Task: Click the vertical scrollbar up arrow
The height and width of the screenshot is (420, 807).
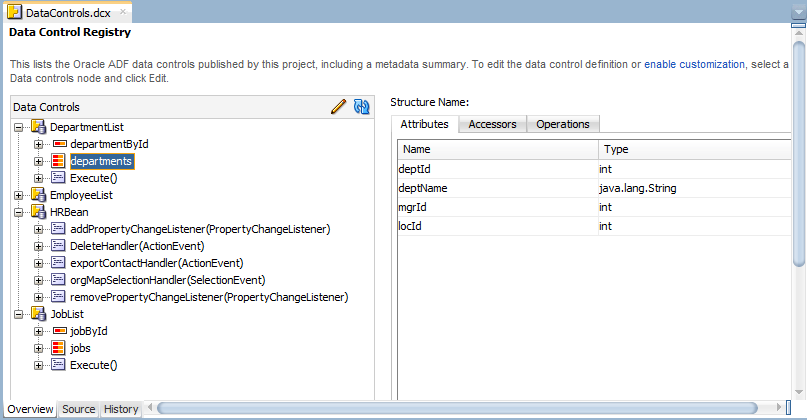Action: (799, 33)
